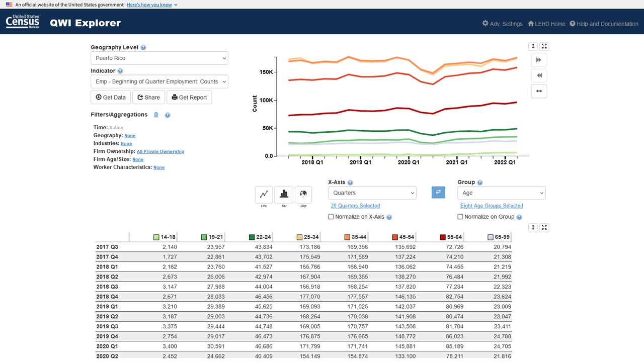
Task: Open help for Geography Level
Action: pyautogui.click(x=143, y=48)
